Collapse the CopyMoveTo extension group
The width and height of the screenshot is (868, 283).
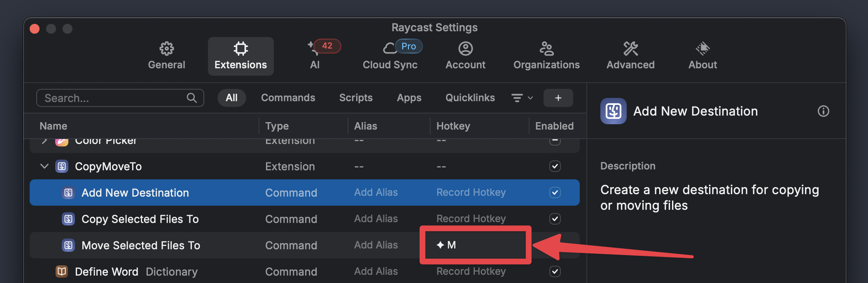coord(44,166)
